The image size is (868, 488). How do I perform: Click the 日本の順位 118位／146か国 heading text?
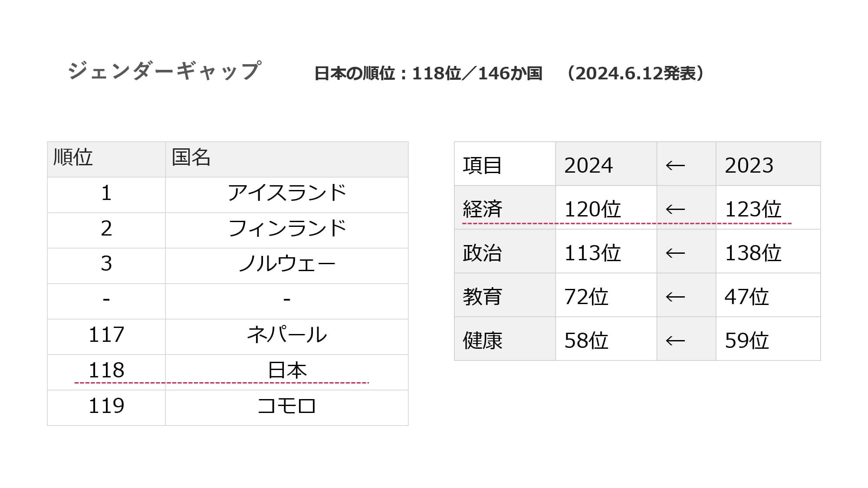coord(428,73)
